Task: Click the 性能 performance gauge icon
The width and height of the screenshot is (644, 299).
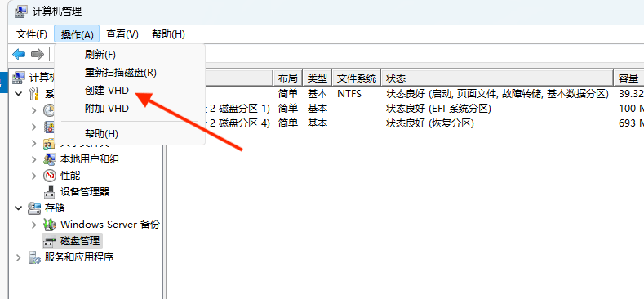Action: [50, 176]
